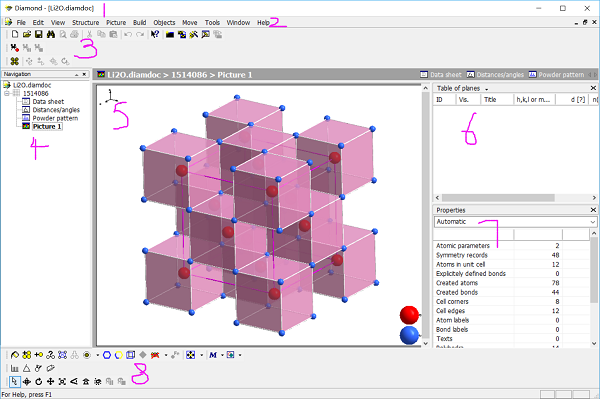Switch to the Data sheet tab
600x399 pixels.
441,75
